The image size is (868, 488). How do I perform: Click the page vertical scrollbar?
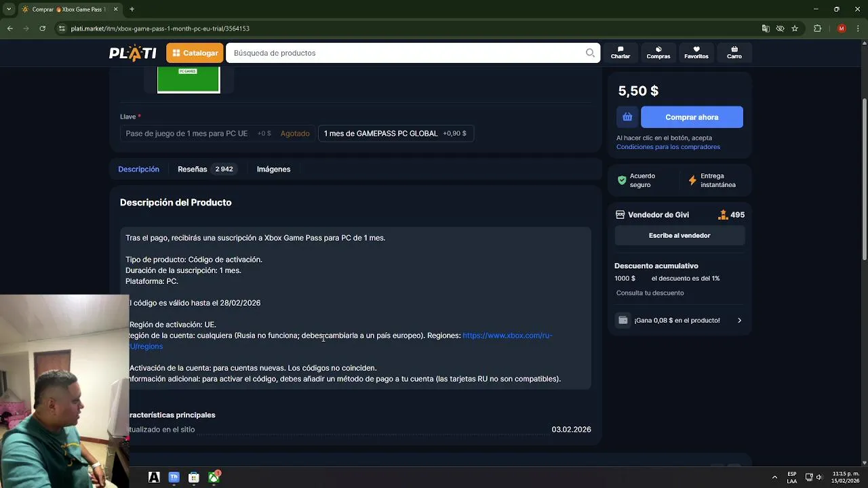click(864, 178)
